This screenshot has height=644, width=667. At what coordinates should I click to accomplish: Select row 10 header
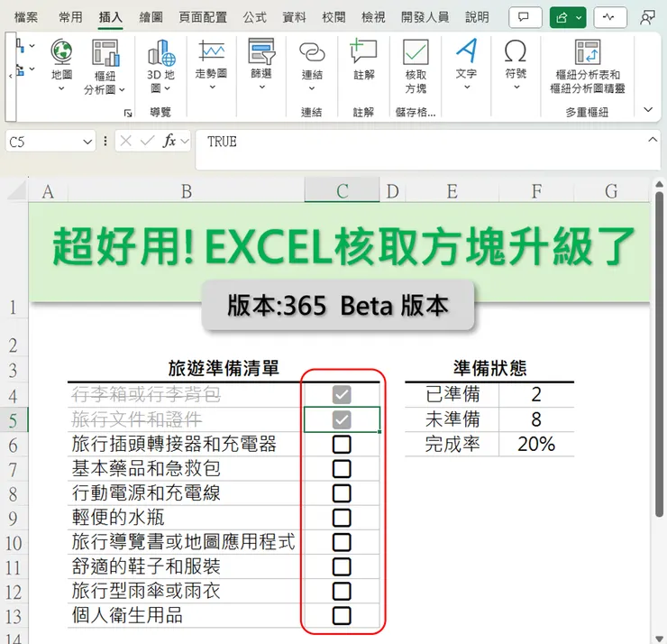(14, 543)
